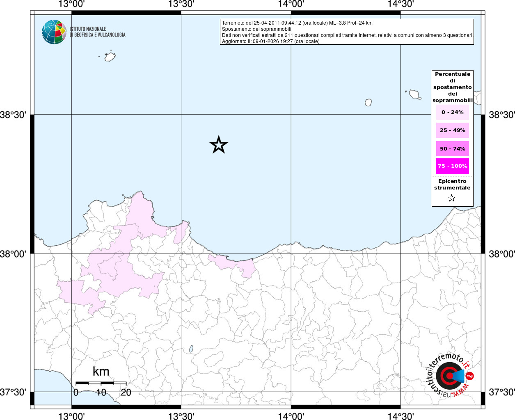The height and width of the screenshot is (420, 515).
Task: Click the left 38°00' latitude label
Action: 14,254
